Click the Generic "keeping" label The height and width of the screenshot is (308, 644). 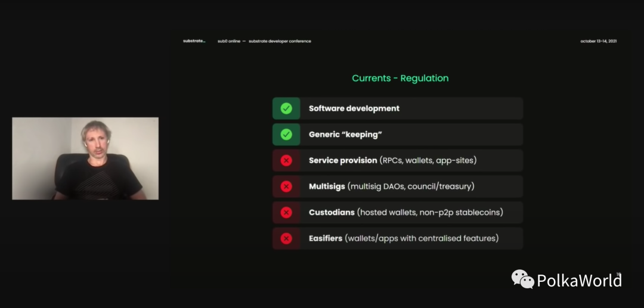(345, 135)
